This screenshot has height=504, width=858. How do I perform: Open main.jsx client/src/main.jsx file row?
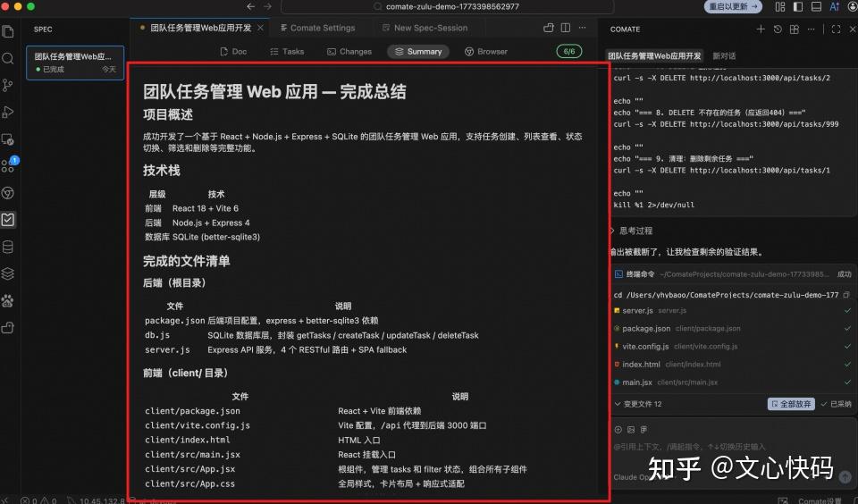732,382
